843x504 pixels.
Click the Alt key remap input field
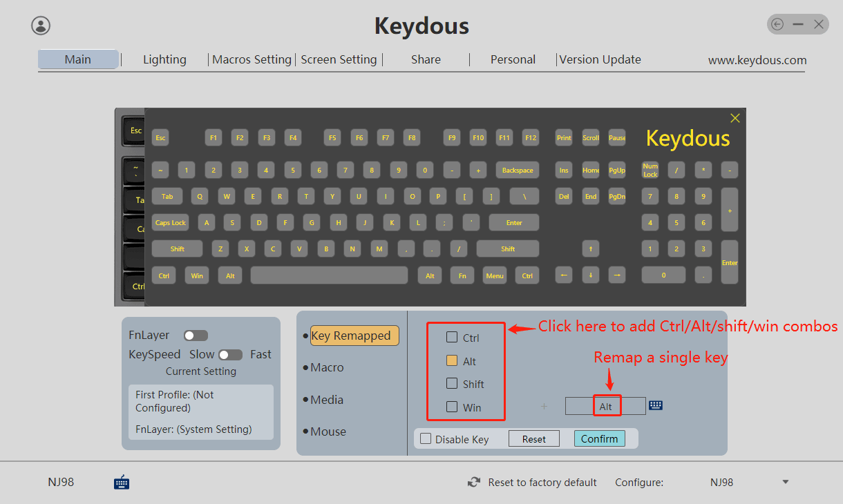tap(605, 406)
